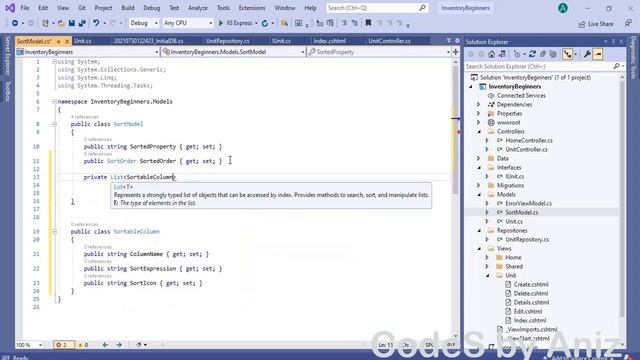The width and height of the screenshot is (640, 360).
Task: Collapse the SortableColumn class code block
Action: coord(54,232)
